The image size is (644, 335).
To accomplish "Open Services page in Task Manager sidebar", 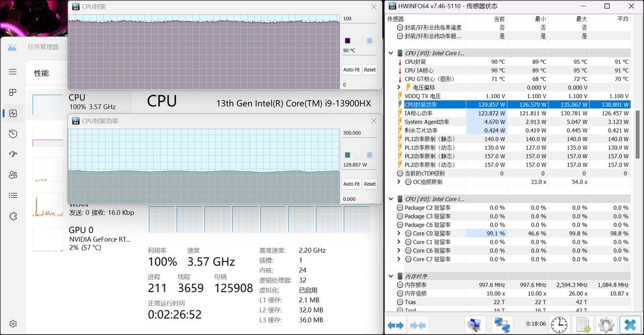I will pos(13,216).
